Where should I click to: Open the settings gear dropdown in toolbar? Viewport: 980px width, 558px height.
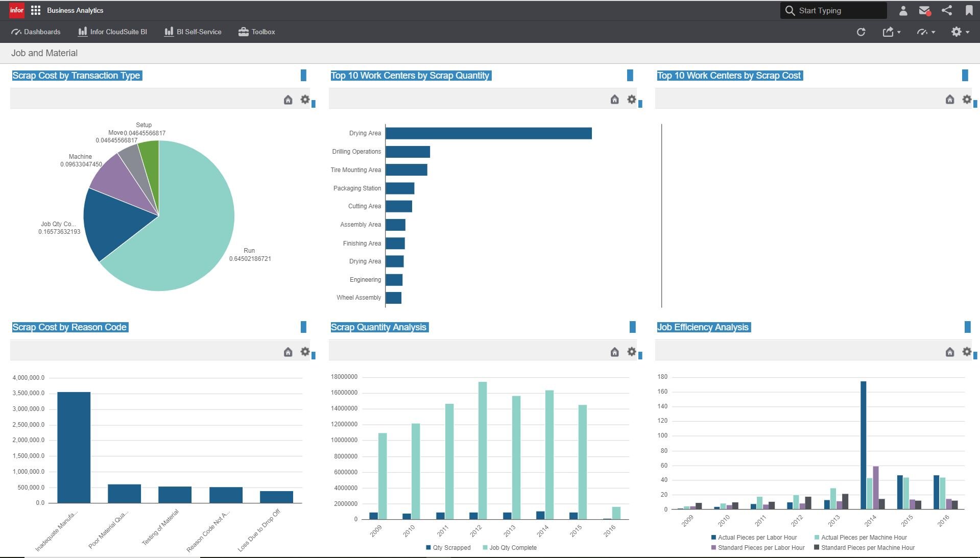[960, 32]
